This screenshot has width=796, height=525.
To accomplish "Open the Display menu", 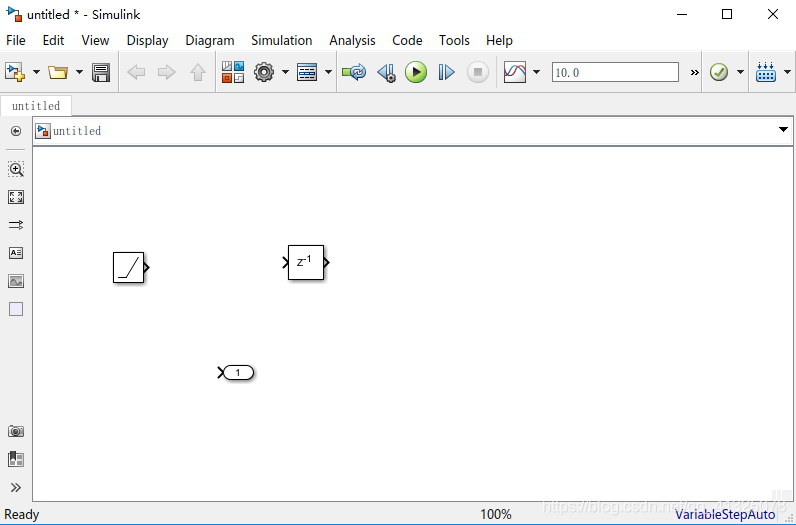I will pos(147,41).
